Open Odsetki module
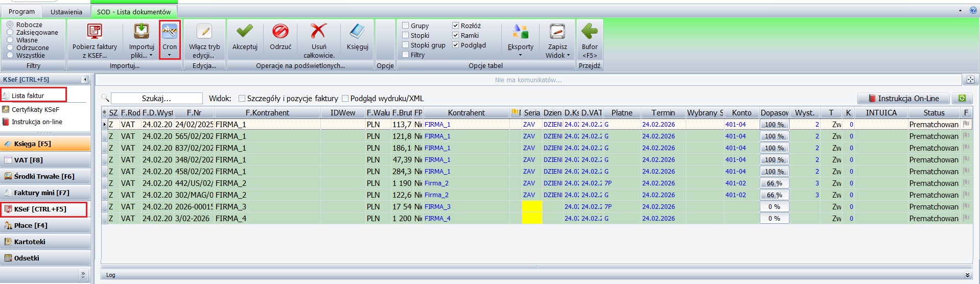The height and width of the screenshot is (284, 980). [45, 258]
